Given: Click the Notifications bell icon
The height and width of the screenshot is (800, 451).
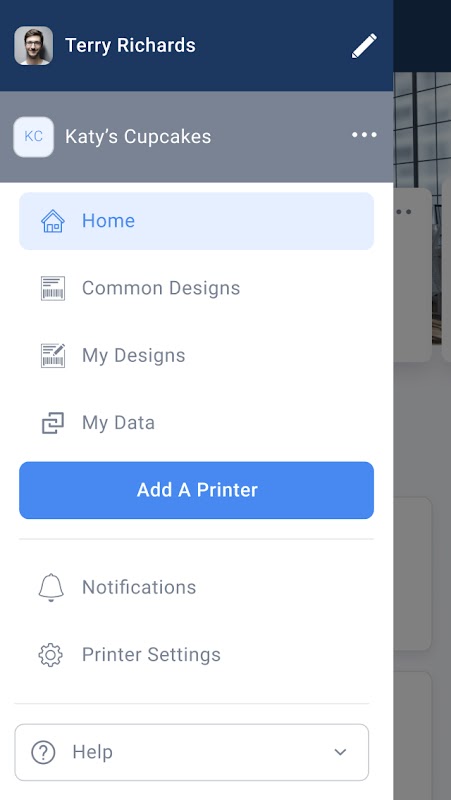Looking at the screenshot, I should 51,587.
